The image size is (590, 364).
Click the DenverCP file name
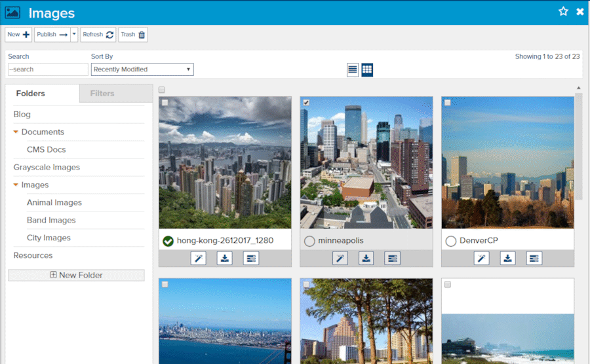(479, 240)
